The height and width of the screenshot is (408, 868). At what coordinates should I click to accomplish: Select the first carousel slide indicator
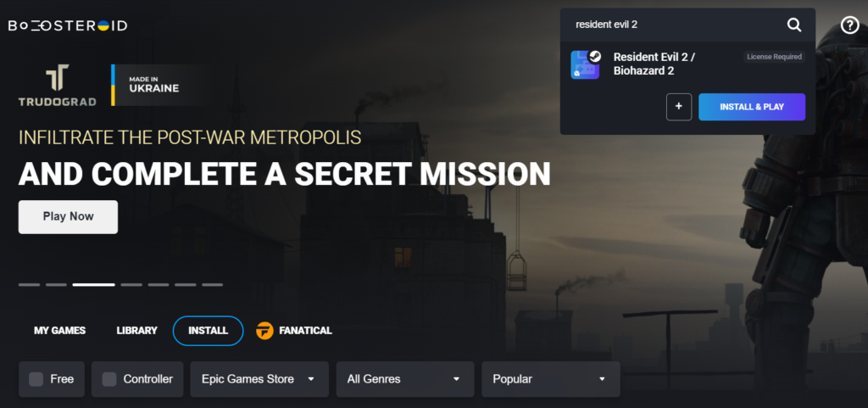pyautogui.click(x=30, y=284)
